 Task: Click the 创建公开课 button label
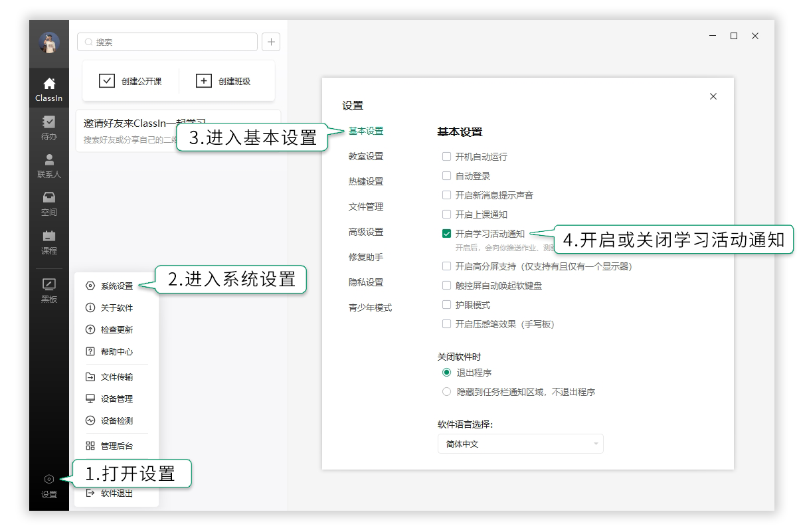(141, 81)
